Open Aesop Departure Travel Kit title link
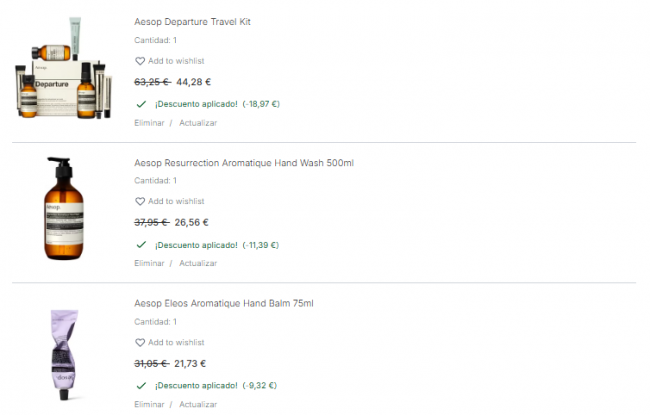The width and height of the screenshot is (650, 415). coord(192,21)
